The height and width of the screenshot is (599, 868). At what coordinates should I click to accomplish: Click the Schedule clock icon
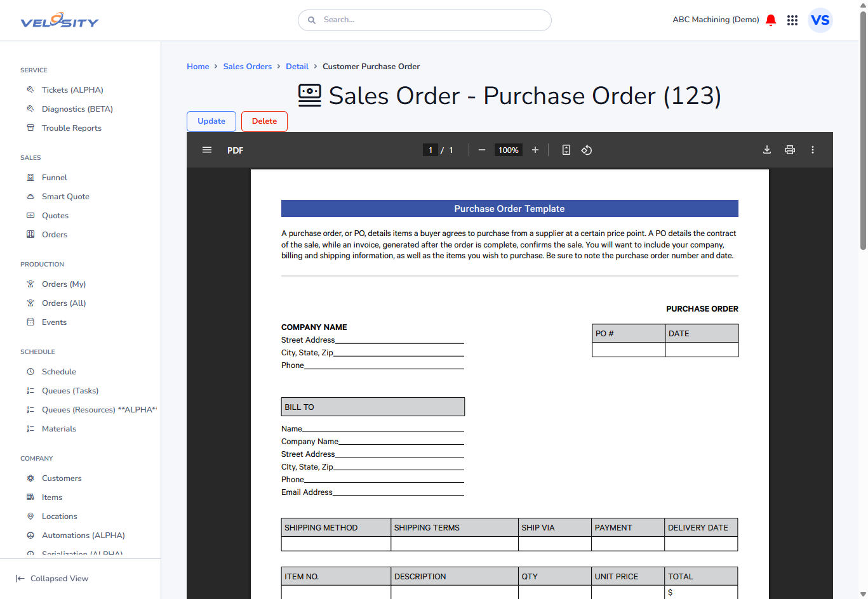(x=30, y=372)
